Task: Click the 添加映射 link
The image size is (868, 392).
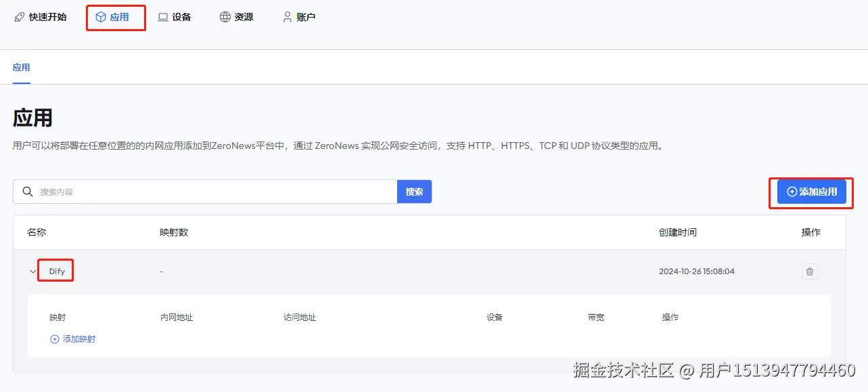Action: coord(73,339)
